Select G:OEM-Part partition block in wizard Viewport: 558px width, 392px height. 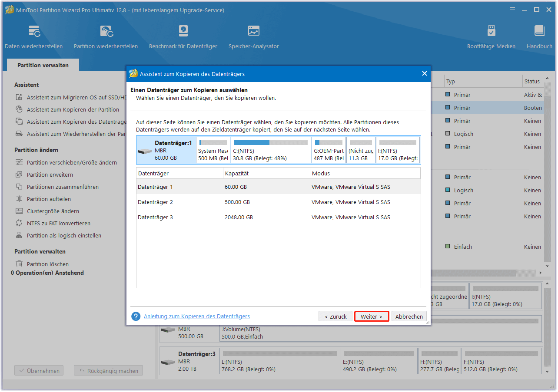(x=329, y=150)
